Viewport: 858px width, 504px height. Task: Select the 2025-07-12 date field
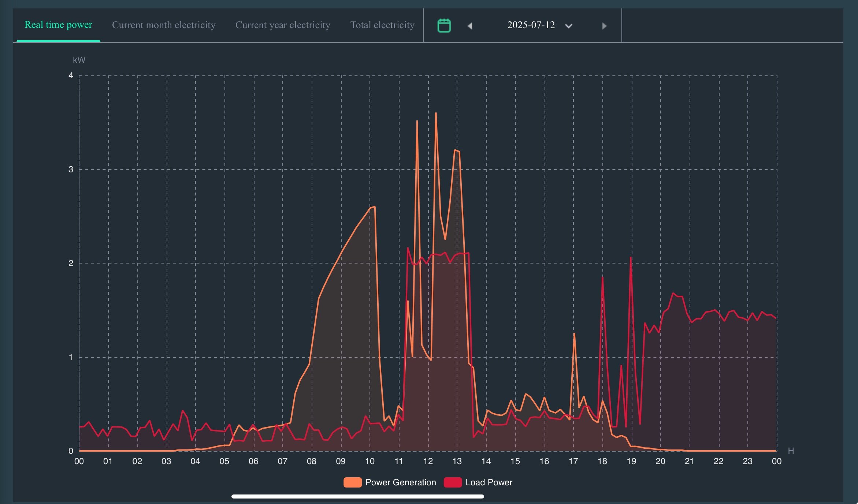click(x=531, y=25)
